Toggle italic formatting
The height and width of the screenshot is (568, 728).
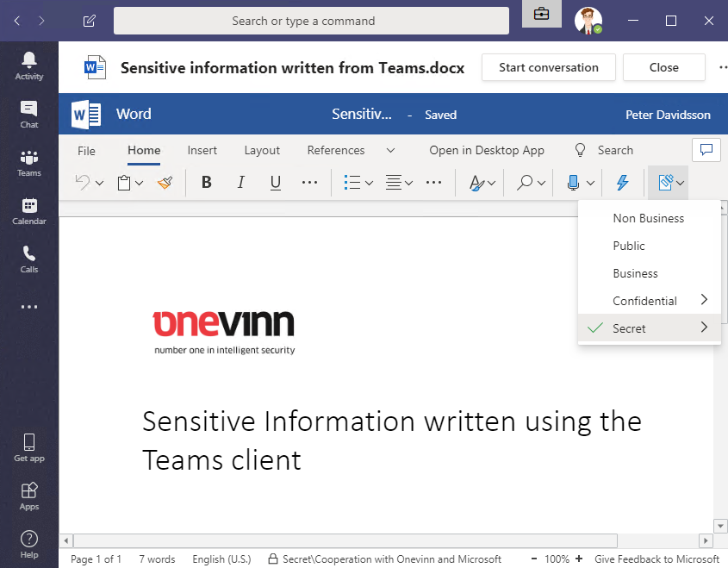(x=241, y=183)
